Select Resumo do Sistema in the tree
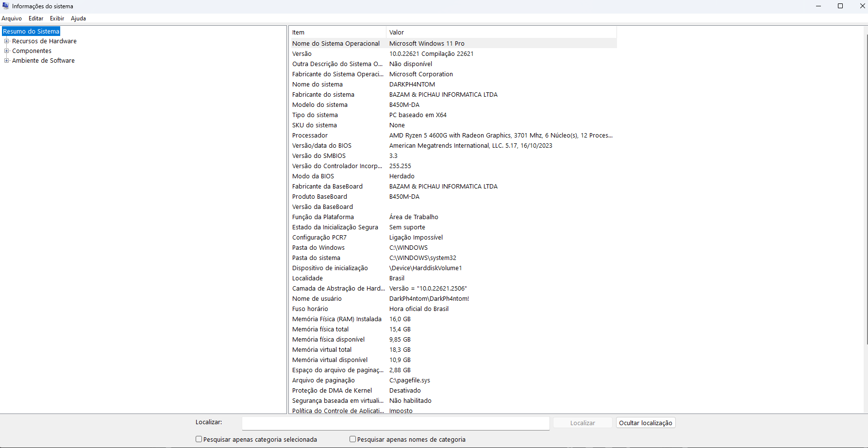This screenshot has height=448, width=868. [31, 32]
